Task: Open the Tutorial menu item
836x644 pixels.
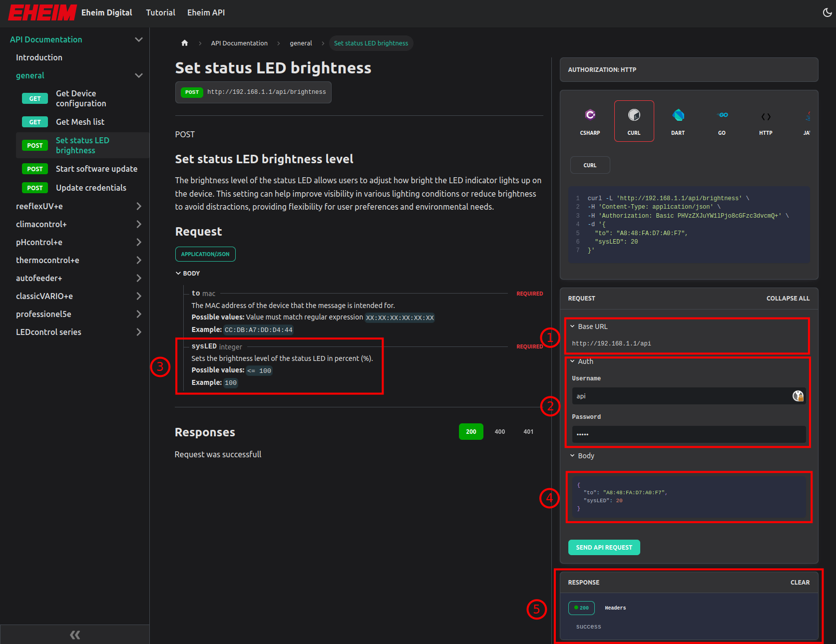Action: [x=160, y=12]
